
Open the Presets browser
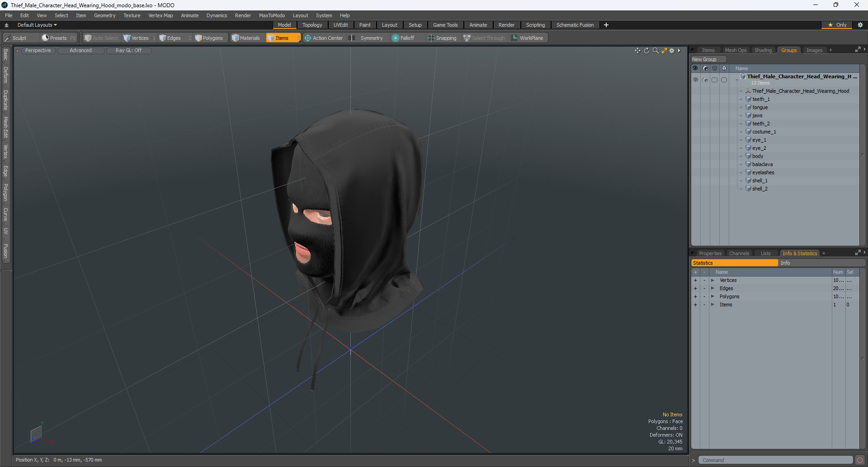tap(58, 38)
